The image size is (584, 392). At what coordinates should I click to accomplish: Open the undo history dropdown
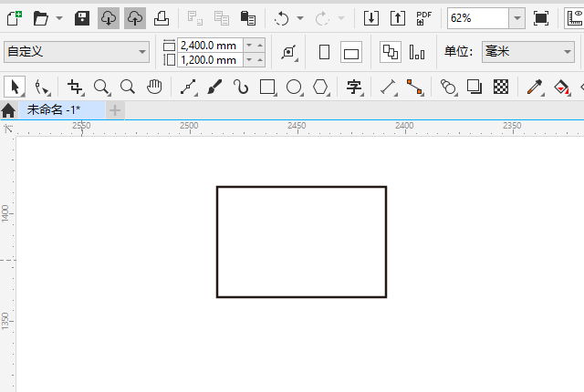pos(300,18)
